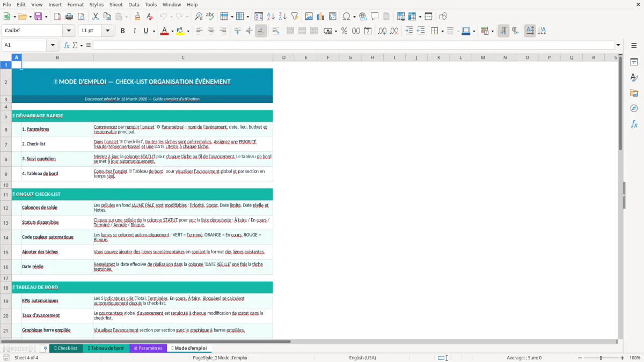The height and width of the screenshot is (362, 644).
Task: Toggle Bold formatting
Action: pos(122,31)
